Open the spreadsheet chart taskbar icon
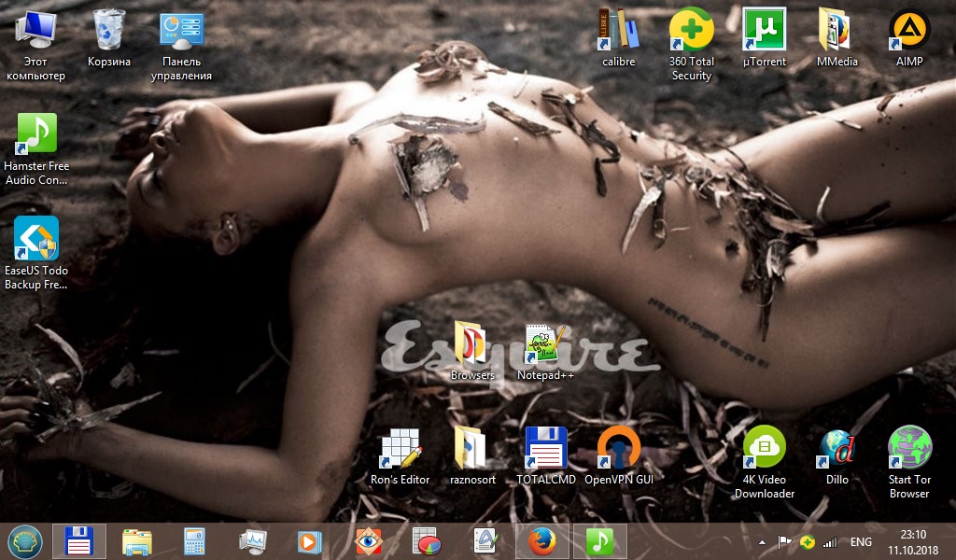 [x=425, y=541]
